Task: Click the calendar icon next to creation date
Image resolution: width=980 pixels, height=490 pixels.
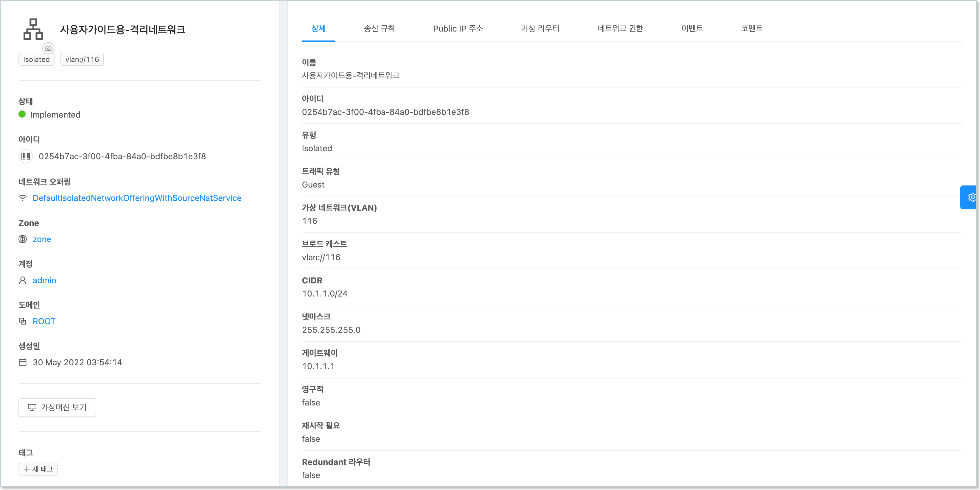Action: click(x=23, y=362)
